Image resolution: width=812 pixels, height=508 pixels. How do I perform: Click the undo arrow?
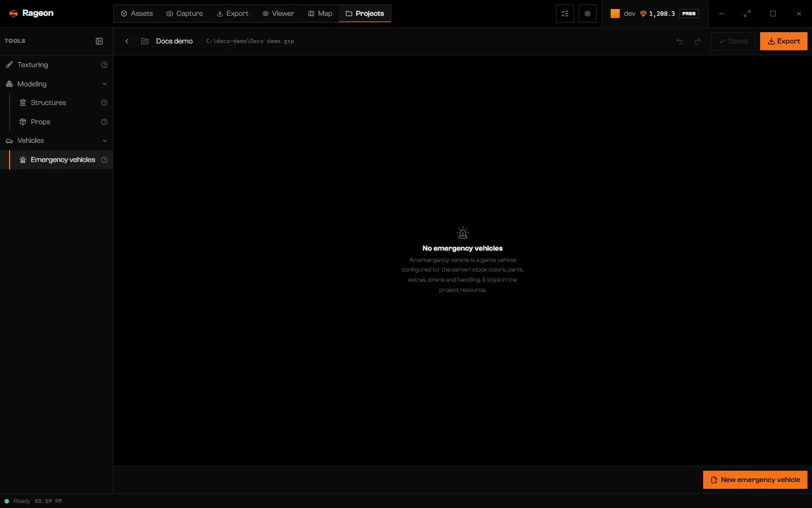pyautogui.click(x=679, y=41)
